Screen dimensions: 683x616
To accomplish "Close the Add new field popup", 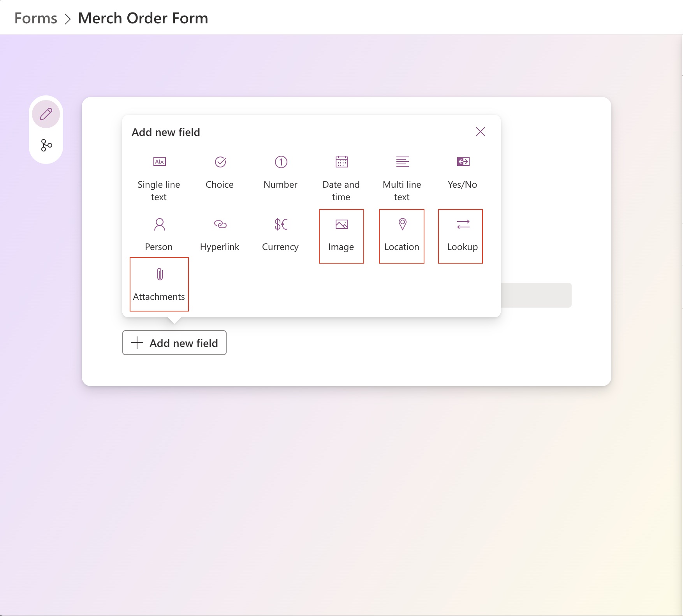I will (x=481, y=132).
